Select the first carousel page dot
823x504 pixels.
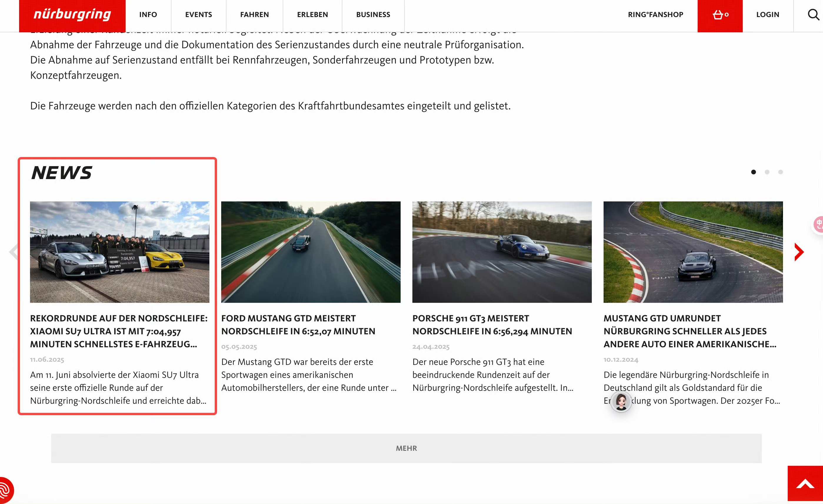point(754,172)
